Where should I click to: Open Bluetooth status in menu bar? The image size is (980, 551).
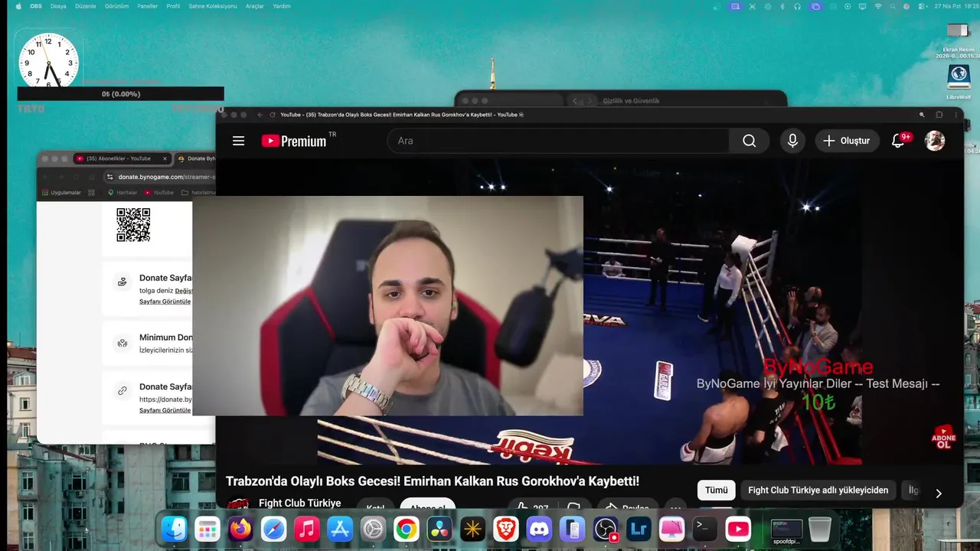tap(782, 6)
